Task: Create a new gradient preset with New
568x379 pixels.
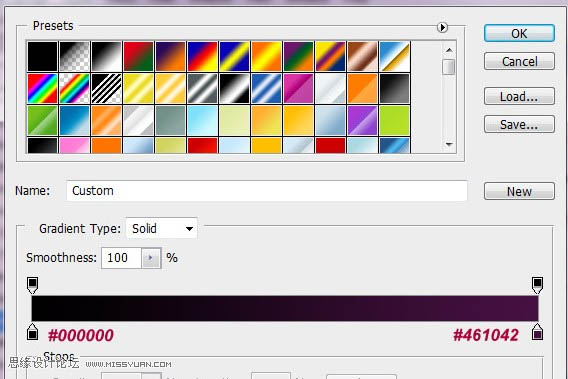Action: tap(519, 191)
